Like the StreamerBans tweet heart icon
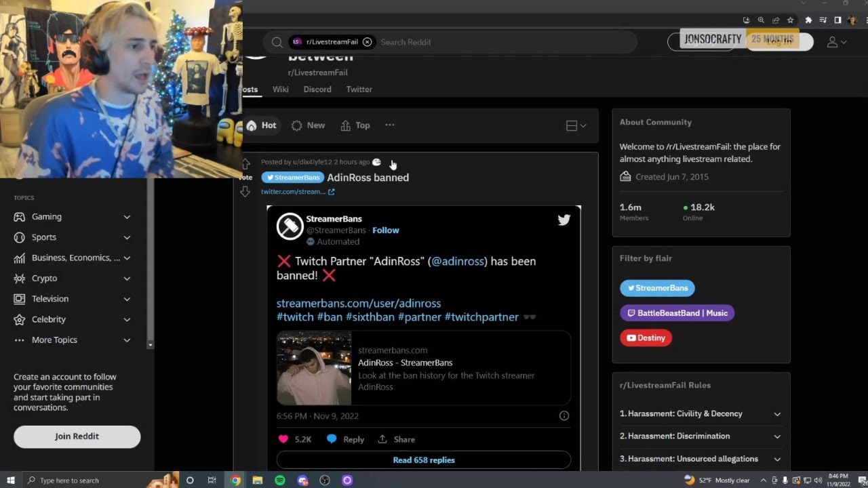The image size is (868, 488). (x=283, y=439)
